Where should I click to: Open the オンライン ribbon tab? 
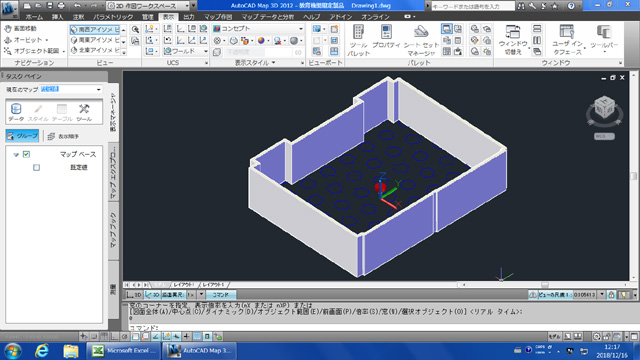coord(375,17)
